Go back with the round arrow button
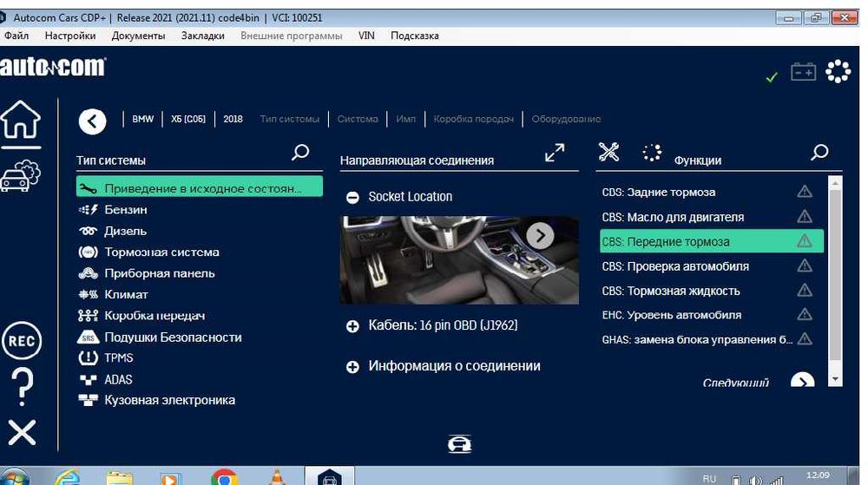The image size is (868, 485). [x=93, y=121]
